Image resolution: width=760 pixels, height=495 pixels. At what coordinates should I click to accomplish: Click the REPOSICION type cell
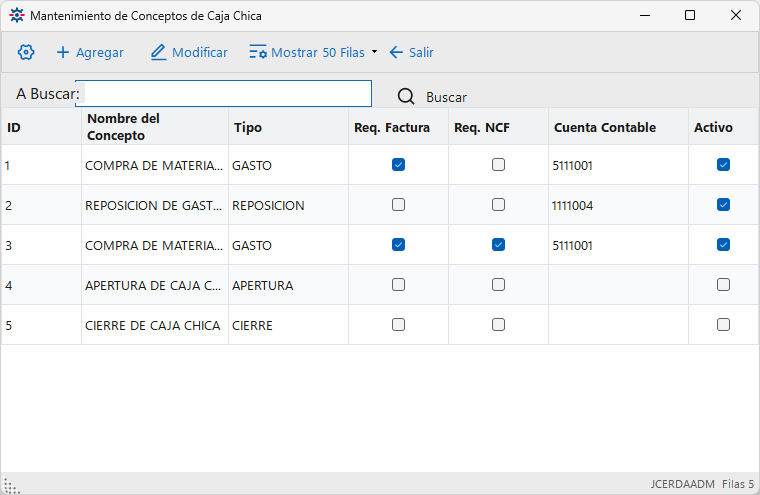click(x=288, y=205)
